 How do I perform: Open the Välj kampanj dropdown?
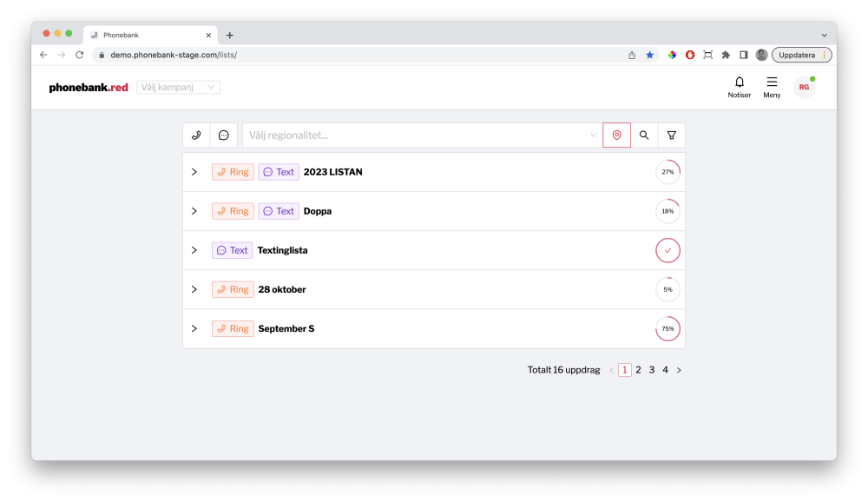click(178, 88)
